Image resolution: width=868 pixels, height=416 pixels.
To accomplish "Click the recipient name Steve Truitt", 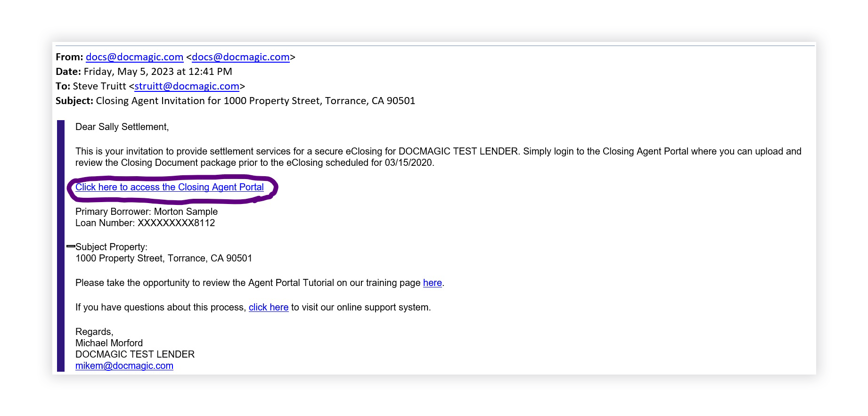I will 99,86.
